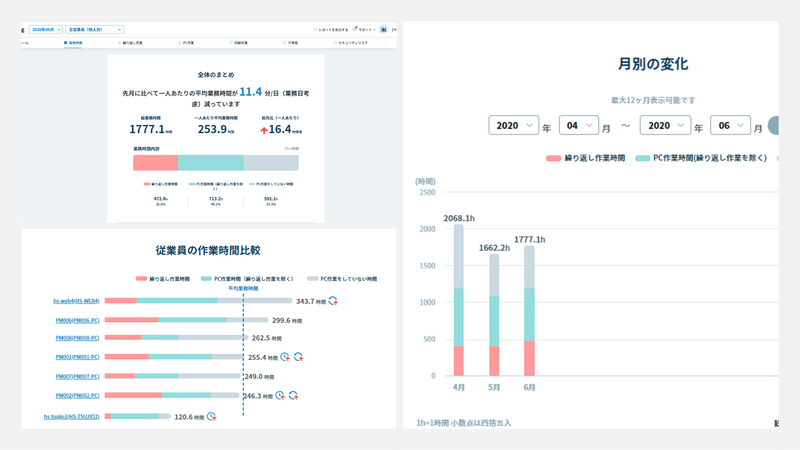Screen dimensions: 800x450
Task: Open the PM007(PM007-PC) employee link
Action: (x=78, y=377)
